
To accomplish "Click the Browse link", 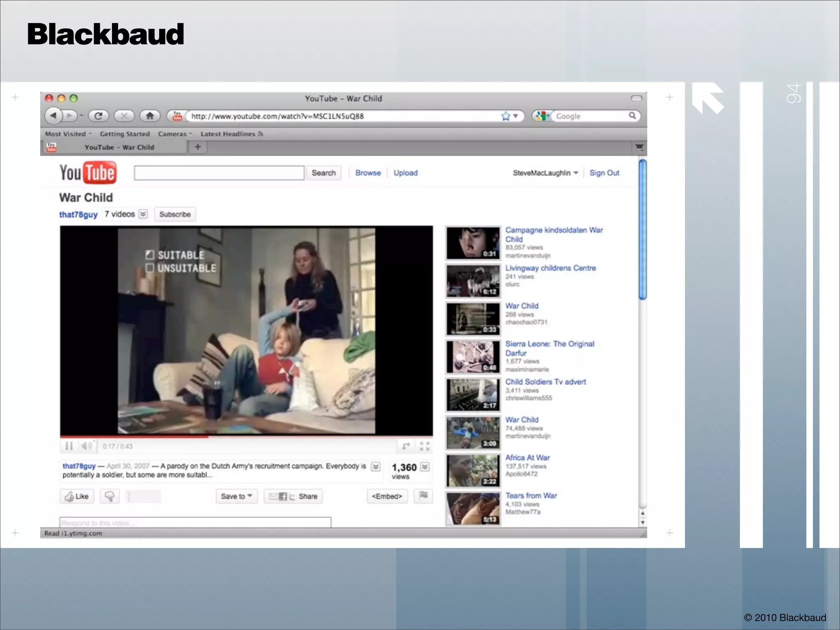I will click(x=368, y=173).
